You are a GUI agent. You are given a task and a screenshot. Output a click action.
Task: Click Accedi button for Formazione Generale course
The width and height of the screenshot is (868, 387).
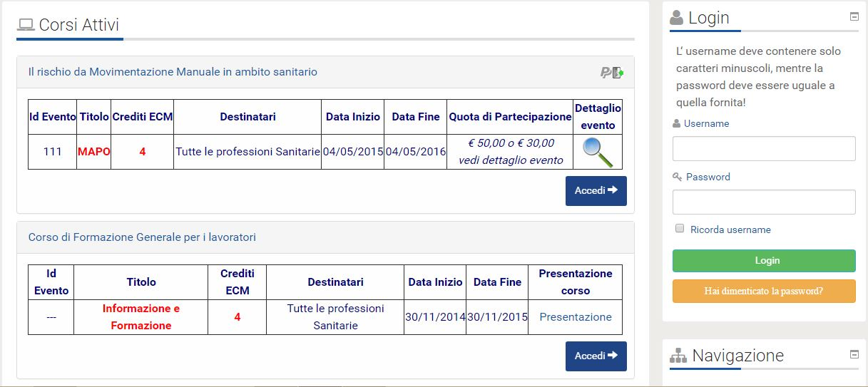click(x=596, y=356)
